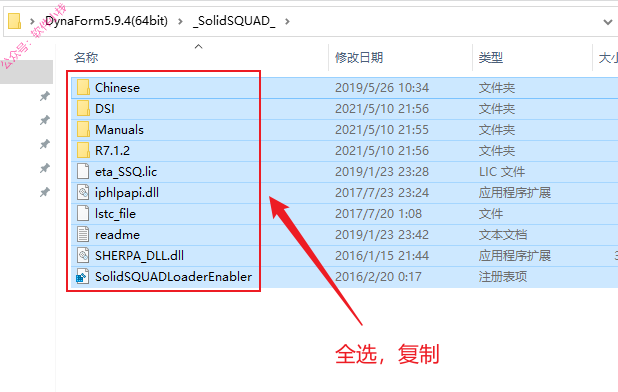Open the address bar history dropdown
The width and height of the screenshot is (618, 392).
click(607, 22)
